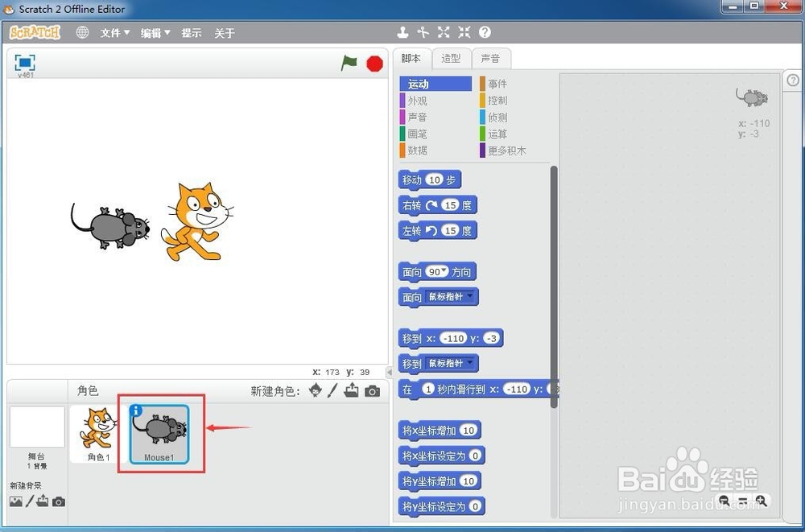Select the delete scissors tool

423,32
